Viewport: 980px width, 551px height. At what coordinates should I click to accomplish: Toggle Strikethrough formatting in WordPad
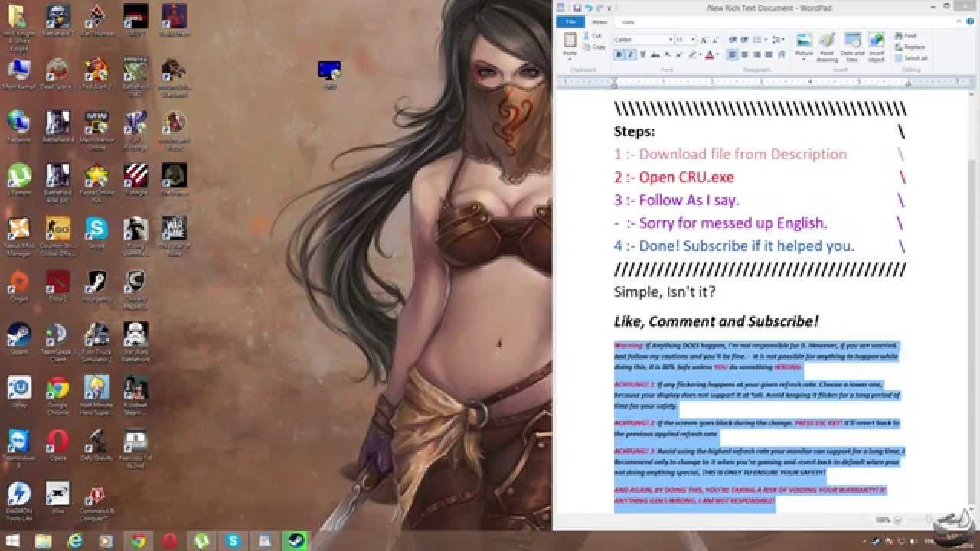655,54
